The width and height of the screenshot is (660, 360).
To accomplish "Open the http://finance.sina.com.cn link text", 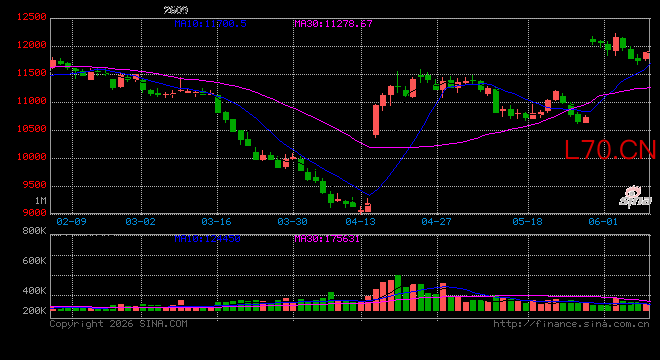I will 572,324.
